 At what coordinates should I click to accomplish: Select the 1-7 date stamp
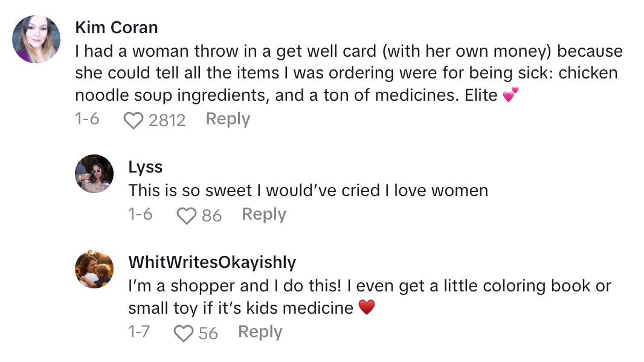point(139,332)
